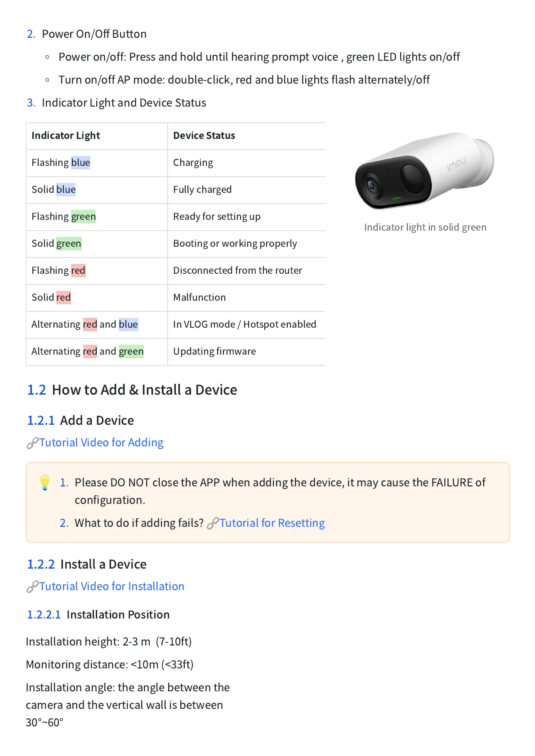Click the imou logo on the camera body

coord(456,165)
